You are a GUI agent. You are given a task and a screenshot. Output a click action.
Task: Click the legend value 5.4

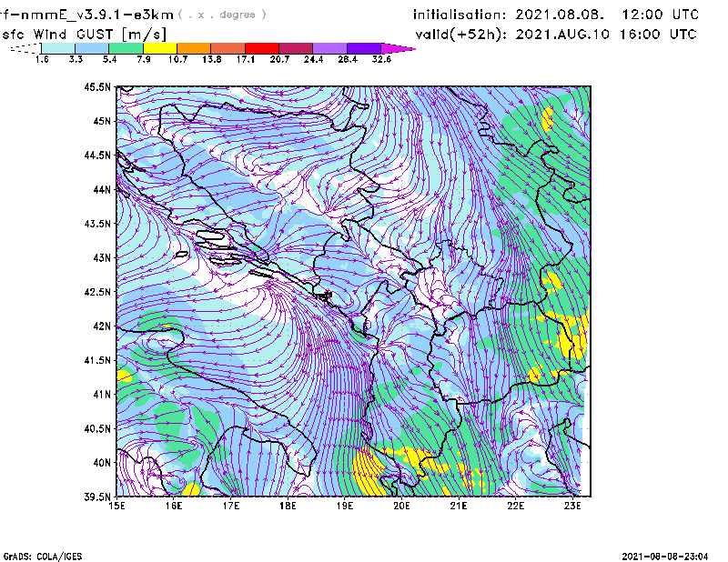[x=109, y=59]
